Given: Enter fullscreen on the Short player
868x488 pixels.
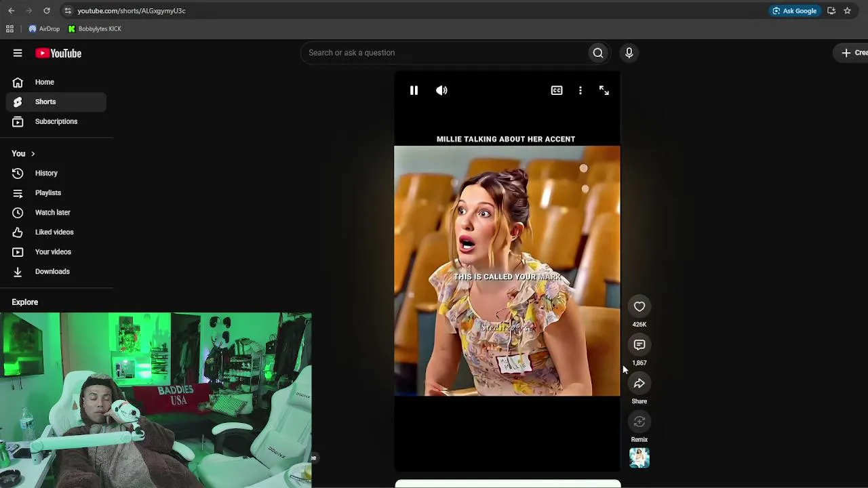Looking at the screenshot, I should (604, 90).
